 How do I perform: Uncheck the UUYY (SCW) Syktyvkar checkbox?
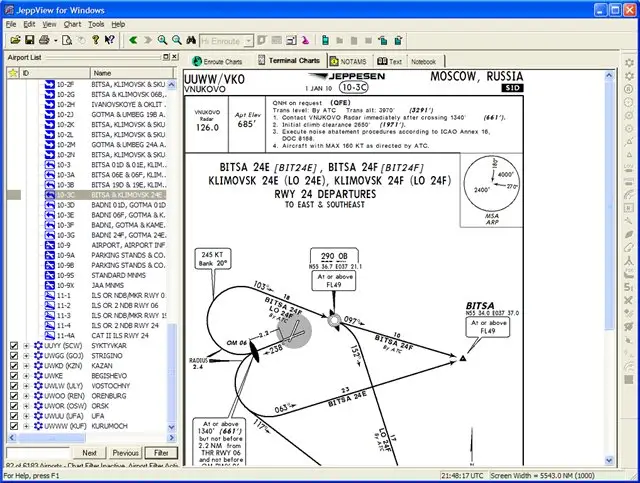(x=14, y=346)
